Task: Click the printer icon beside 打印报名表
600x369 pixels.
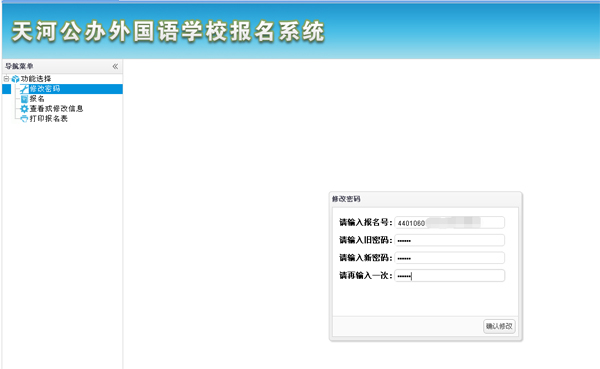Action: [x=24, y=119]
